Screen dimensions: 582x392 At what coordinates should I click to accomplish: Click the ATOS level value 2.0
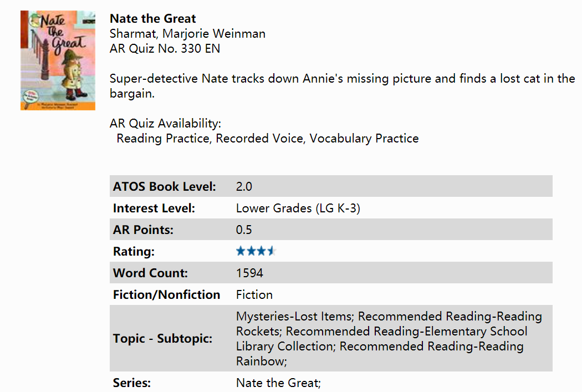[x=244, y=186]
